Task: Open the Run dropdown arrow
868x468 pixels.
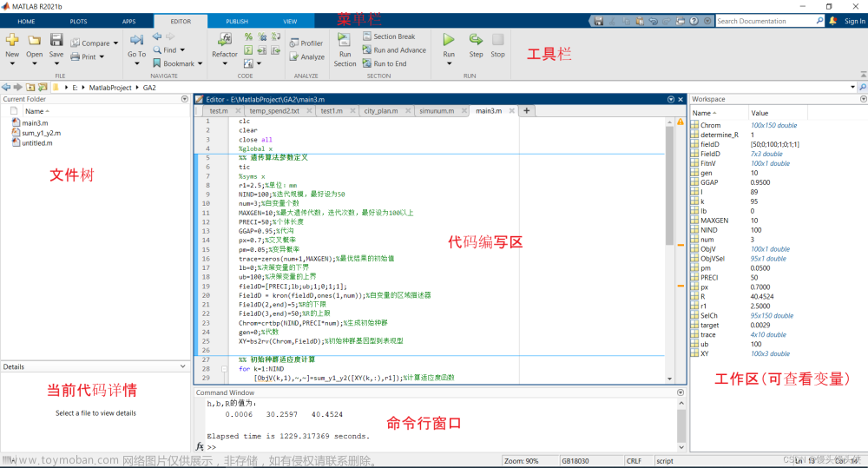Action: pos(449,63)
